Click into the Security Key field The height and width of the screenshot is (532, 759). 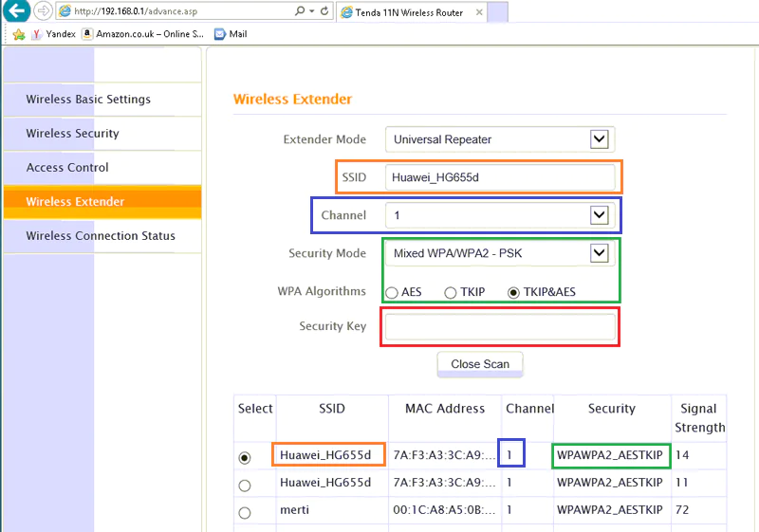click(499, 327)
